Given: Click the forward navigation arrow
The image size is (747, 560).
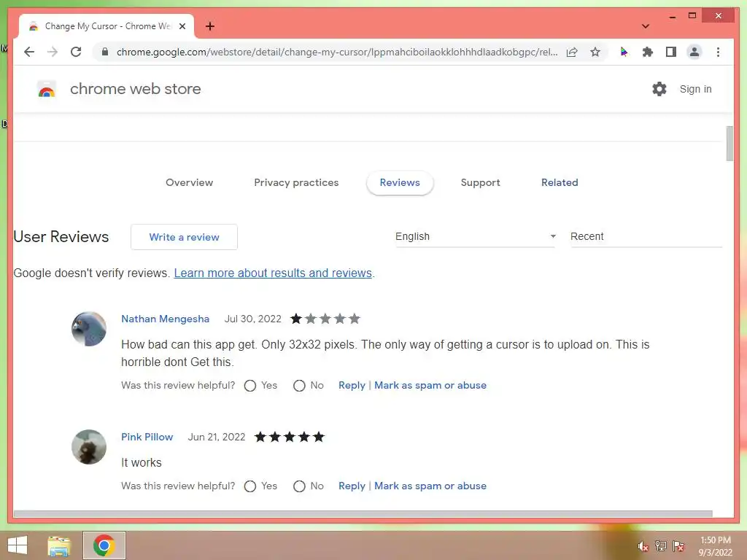Looking at the screenshot, I should pos(53,52).
